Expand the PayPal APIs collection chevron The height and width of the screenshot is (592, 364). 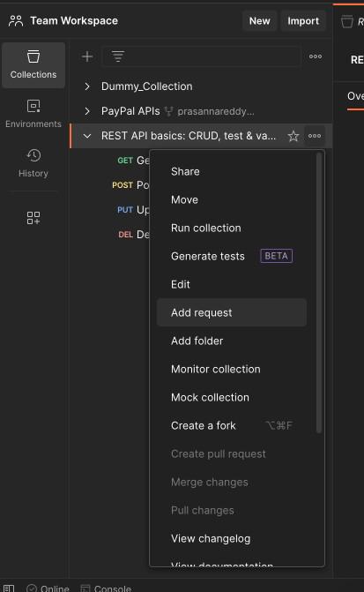click(x=87, y=111)
